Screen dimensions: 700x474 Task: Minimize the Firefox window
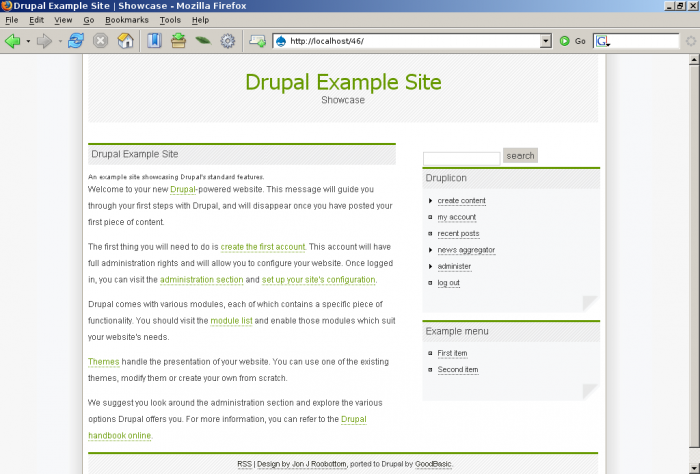(x=669, y=6)
